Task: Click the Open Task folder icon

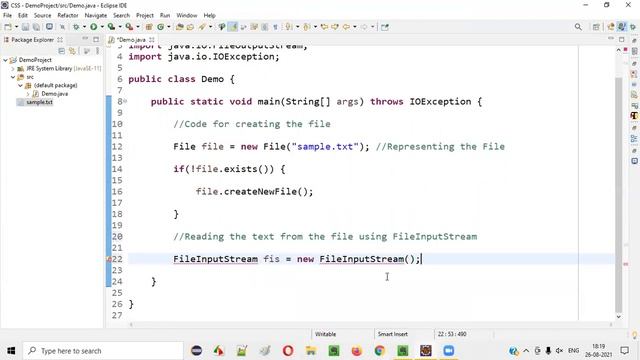Action: (190, 27)
